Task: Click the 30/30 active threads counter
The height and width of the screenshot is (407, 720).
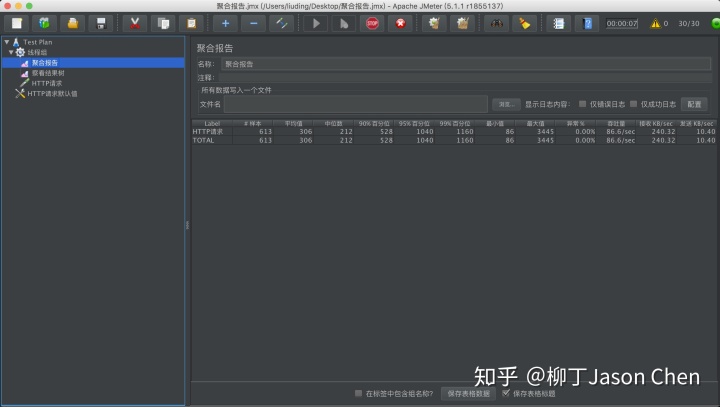Action: click(x=689, y=23)
